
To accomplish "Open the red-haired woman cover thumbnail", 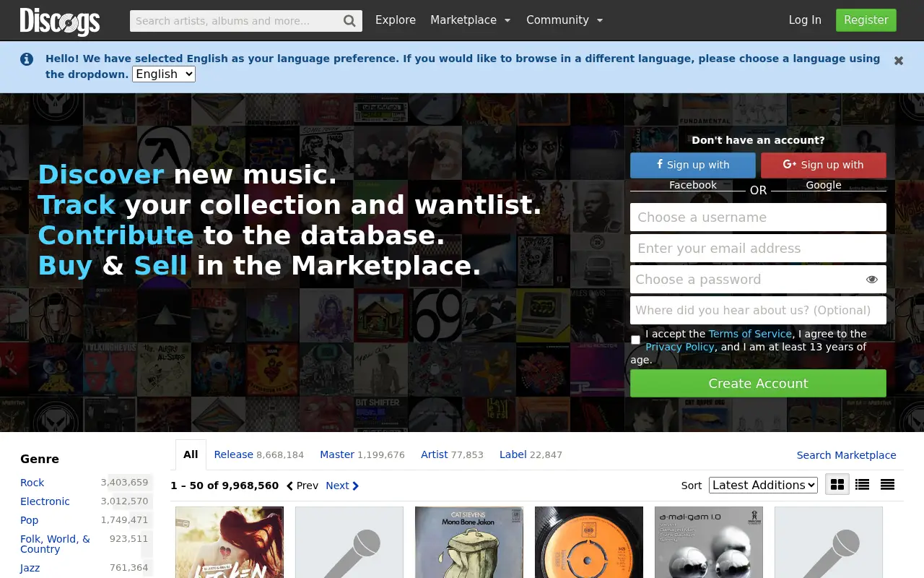I will coord(230,542).
